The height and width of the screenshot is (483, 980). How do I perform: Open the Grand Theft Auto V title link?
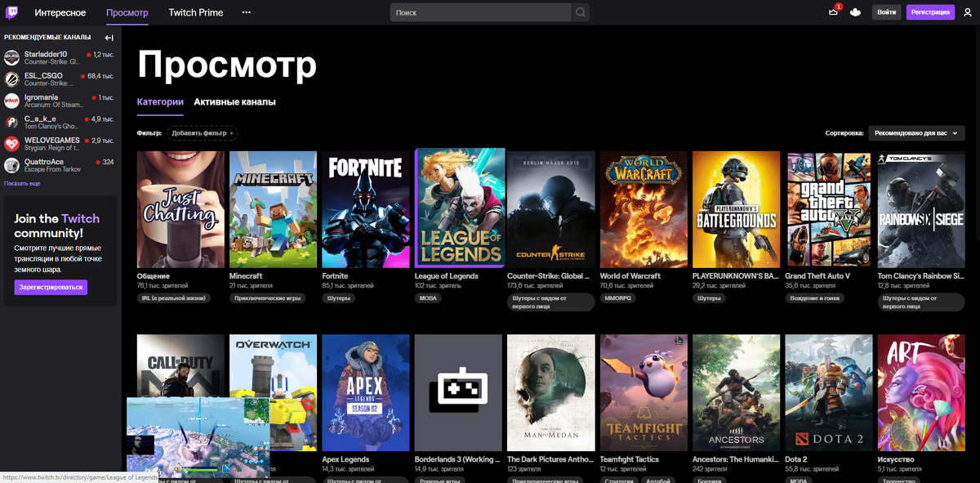[817, 276]
